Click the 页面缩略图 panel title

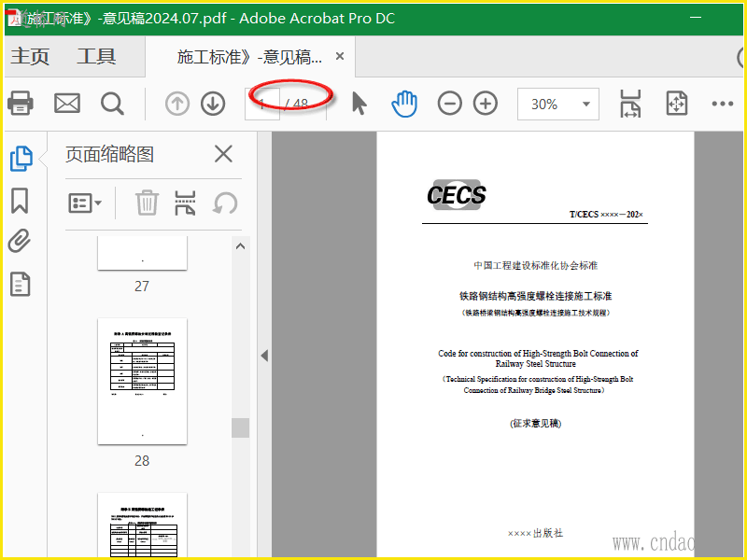click(109, 154)
